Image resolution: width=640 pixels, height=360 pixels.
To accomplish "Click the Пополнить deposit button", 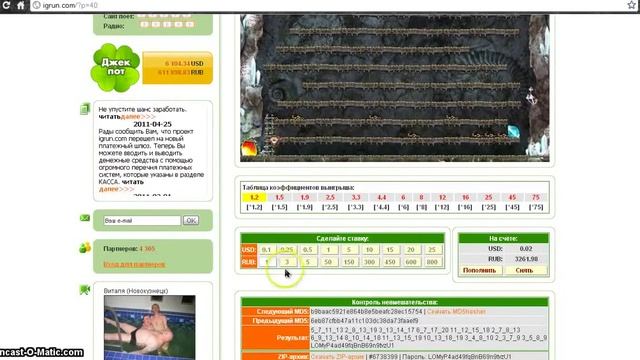I will [x=480, y=270].
